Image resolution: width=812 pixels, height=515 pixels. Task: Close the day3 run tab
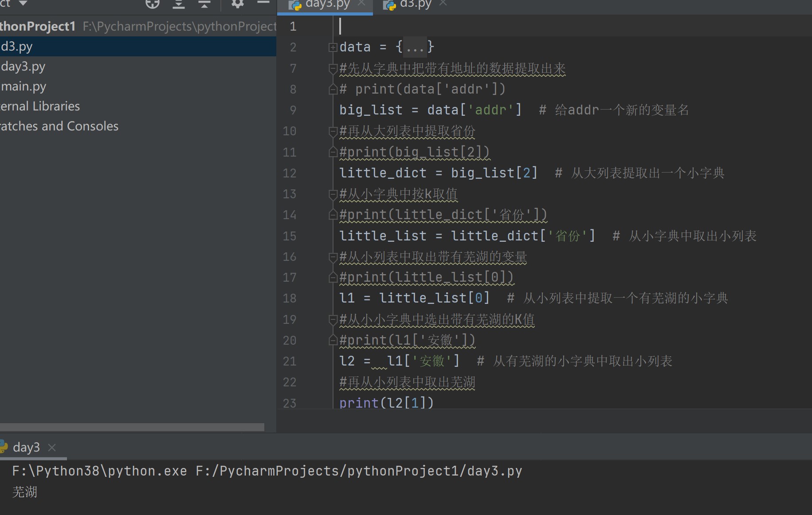[x=52, y=448]
